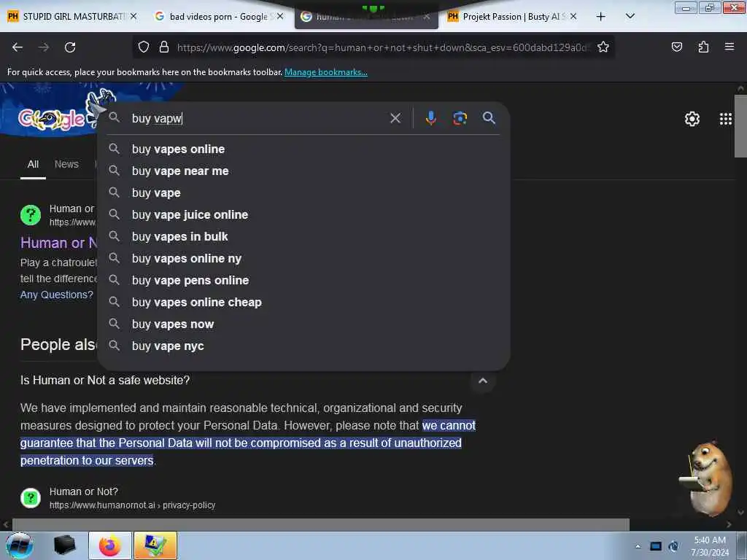Choose suggestion 'buy vape pens online'
The width and height of the screenshot is (747, 560).
pos(303,281)
